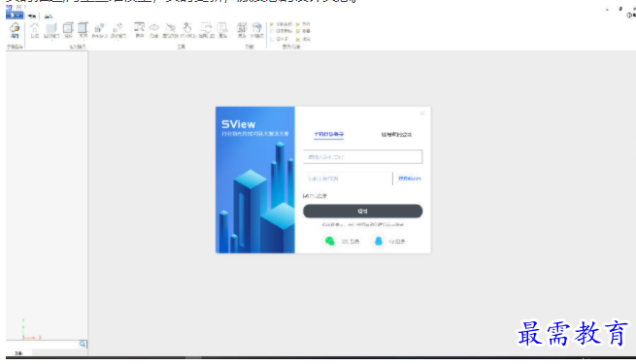Click the blue get verification code link
This screenshot has height=364, width=636.
[409, 179]
